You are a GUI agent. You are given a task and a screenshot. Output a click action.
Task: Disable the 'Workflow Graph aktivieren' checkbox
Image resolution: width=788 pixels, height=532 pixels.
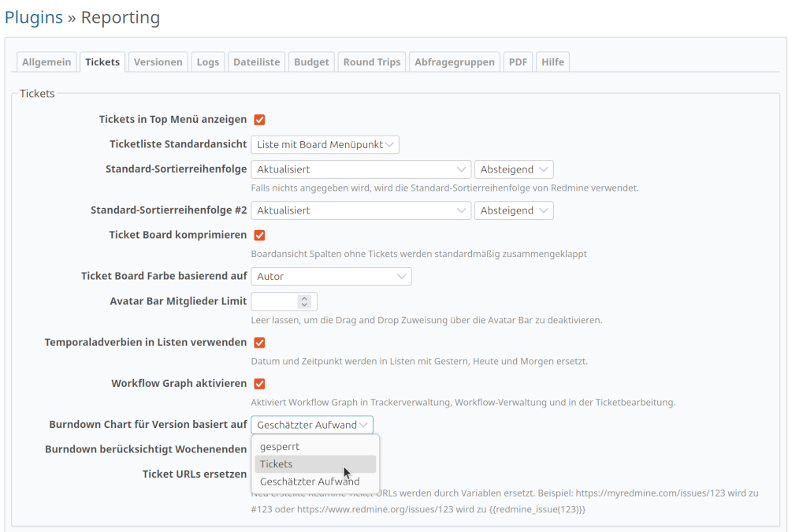[259, 383]
